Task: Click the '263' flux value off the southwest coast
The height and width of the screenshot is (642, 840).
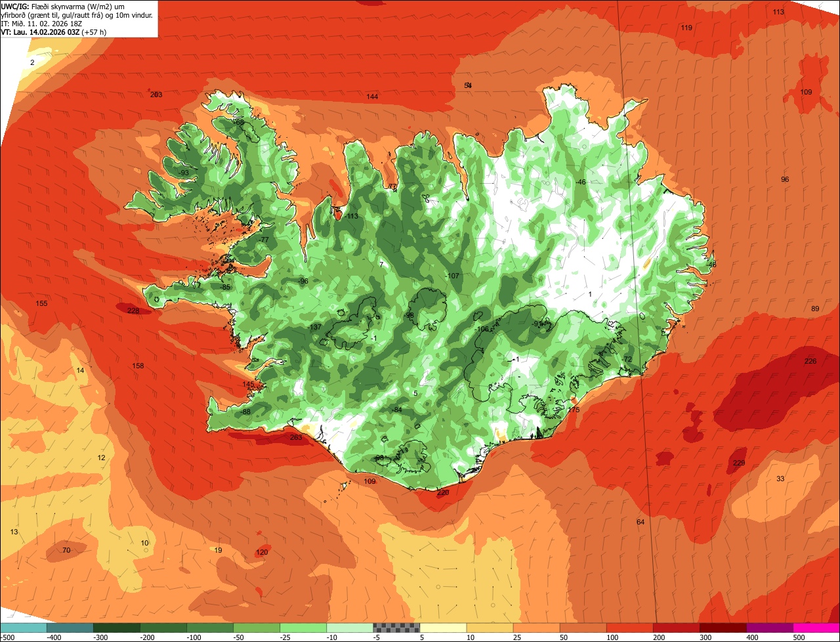Action: pyautogui.click(x=296, y=438)
